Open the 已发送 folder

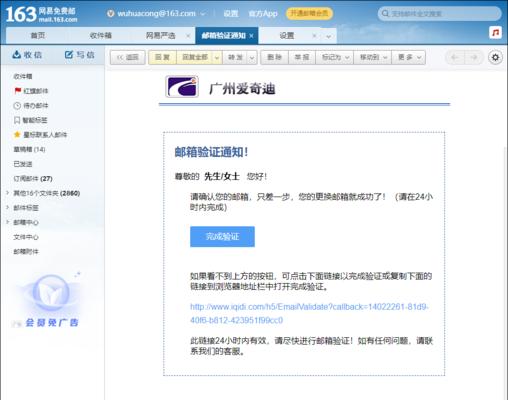[23, 164]
